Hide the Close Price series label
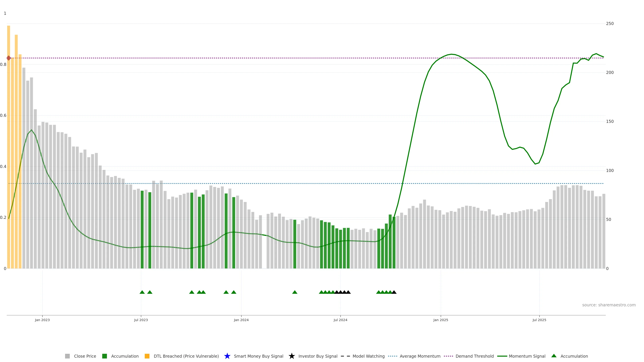 click(85, 356)
